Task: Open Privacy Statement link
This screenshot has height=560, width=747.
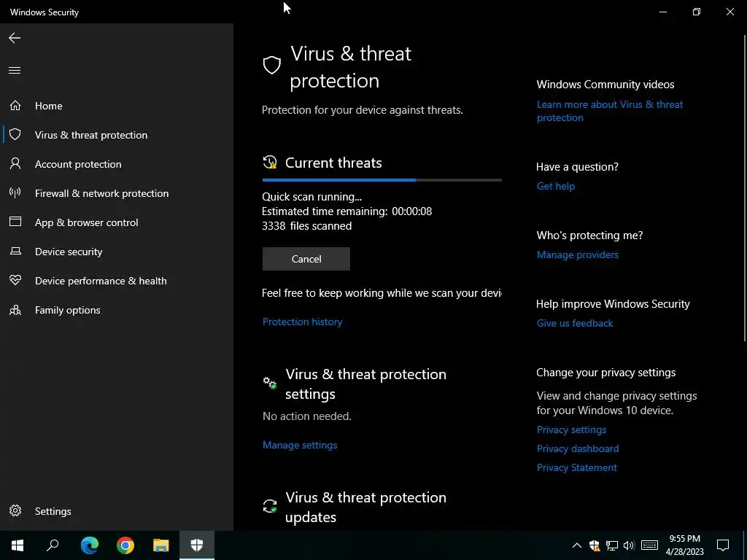Action: 577,467
